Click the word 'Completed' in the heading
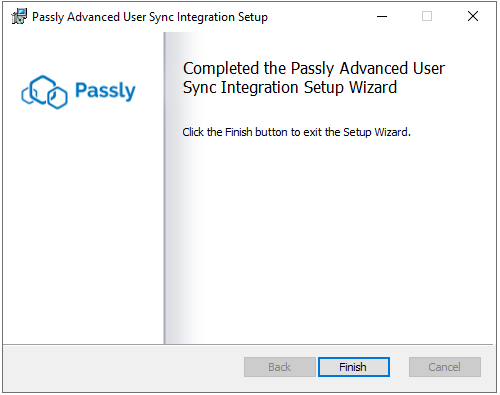This screenshot has height=395, width=500. [221, 68]
